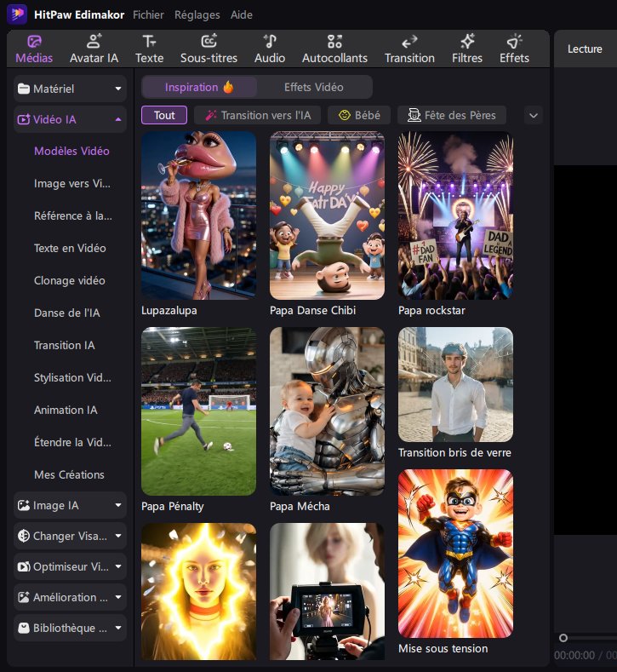Filter by Fête des Pères category
This screenshot has height=672, width=617.
pos(452,115)
